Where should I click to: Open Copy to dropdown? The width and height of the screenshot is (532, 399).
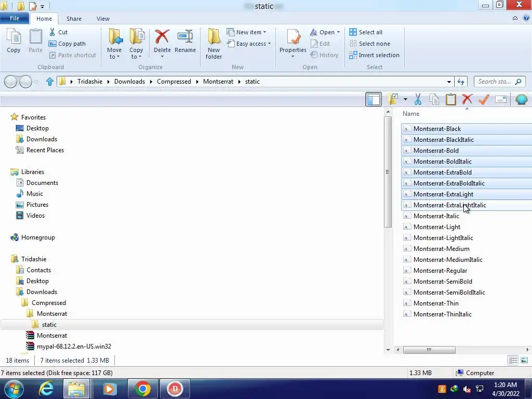(x=136, y=44)
